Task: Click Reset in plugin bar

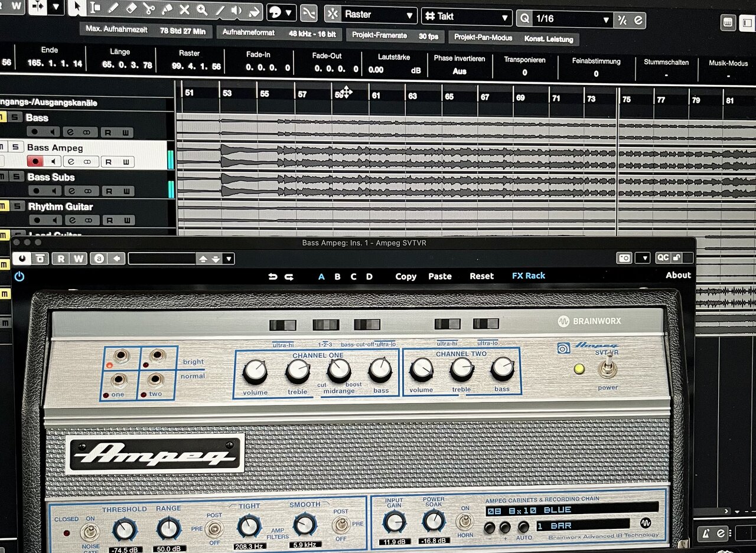Action: (x=482, y=276)
